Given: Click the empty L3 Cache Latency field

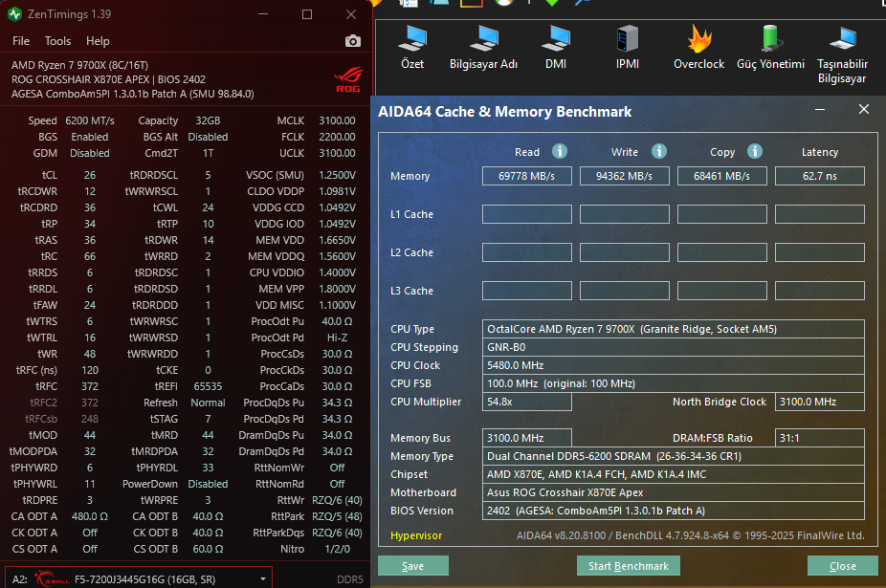Looking at the screenshot, I should [x=820, y=291].
